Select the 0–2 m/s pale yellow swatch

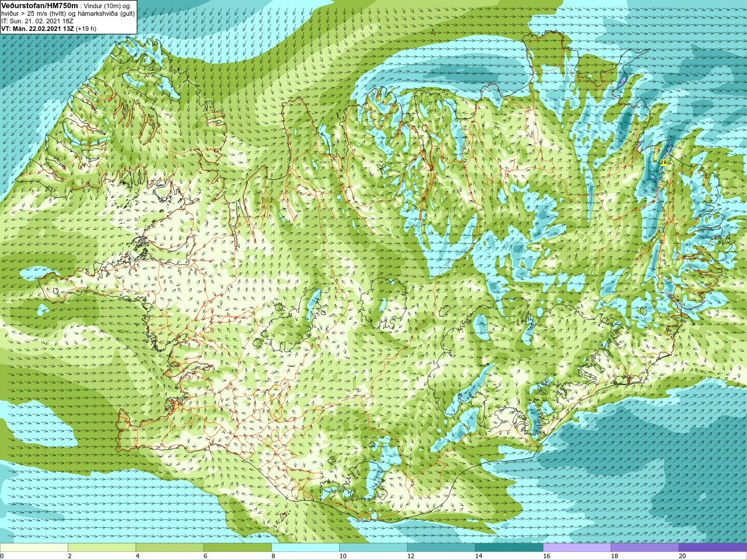tap(34, 548)
